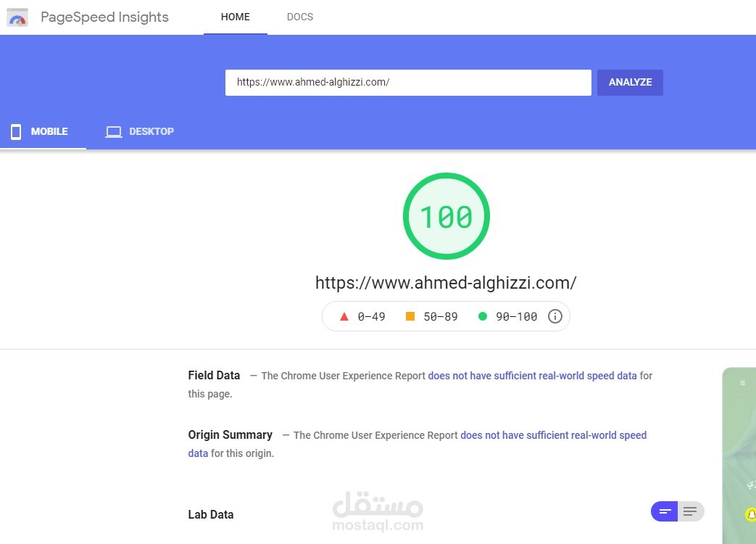Click the Snapchat icon in site preview
The width and height of the screenshot is (756, 544).
[751, 514]
